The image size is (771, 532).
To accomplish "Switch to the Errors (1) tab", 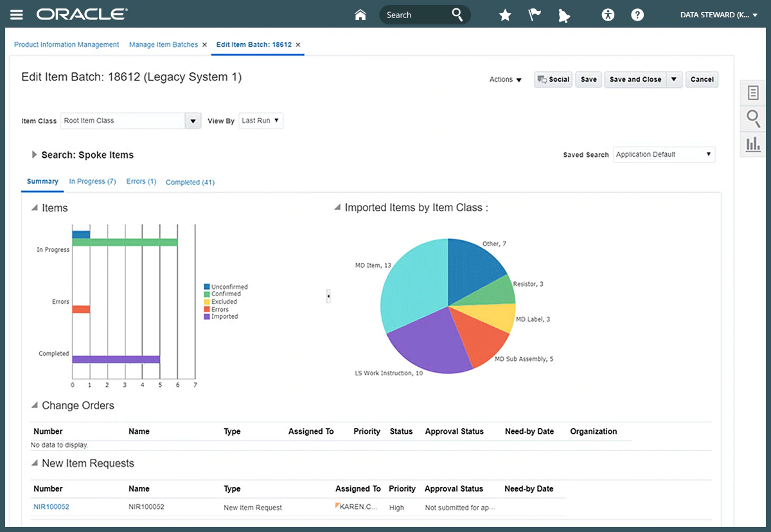I will (x=141, y=182).
